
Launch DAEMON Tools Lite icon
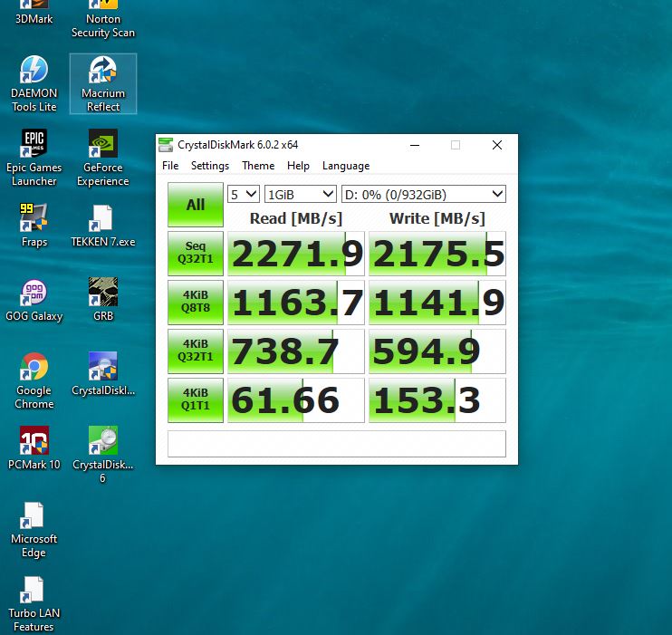point(34,84)
